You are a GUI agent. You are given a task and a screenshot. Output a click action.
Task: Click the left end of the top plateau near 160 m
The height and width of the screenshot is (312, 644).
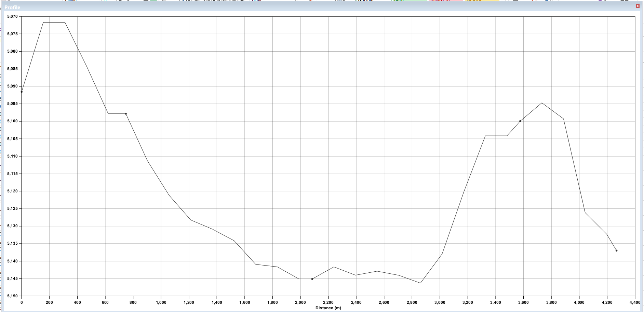click(x=43, y=22)
